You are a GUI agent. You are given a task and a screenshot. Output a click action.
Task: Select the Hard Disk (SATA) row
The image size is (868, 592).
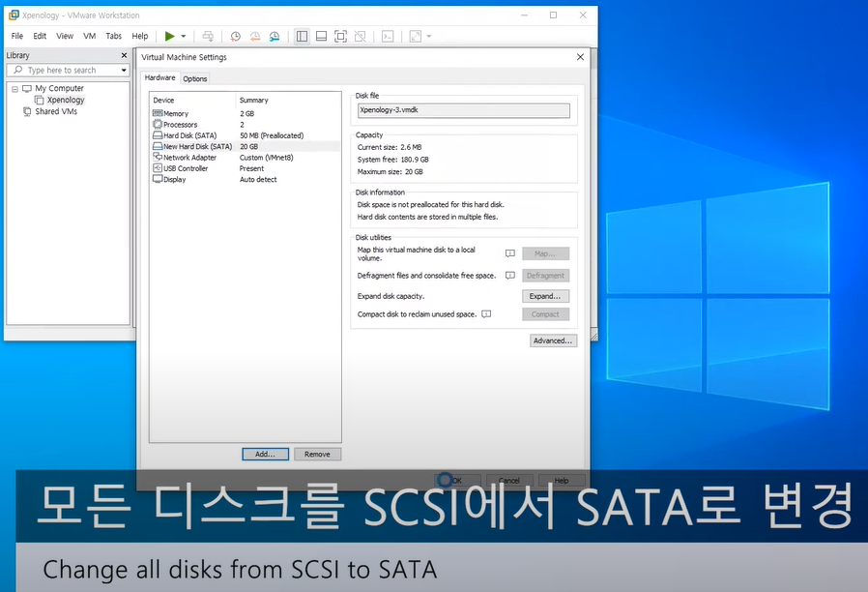[246, 135]
